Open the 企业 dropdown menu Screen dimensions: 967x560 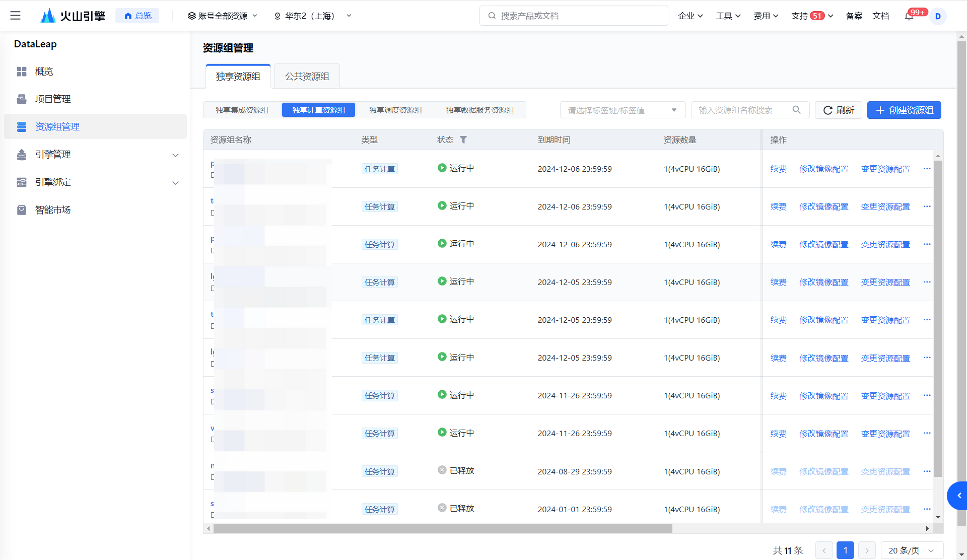coord(690,16)
